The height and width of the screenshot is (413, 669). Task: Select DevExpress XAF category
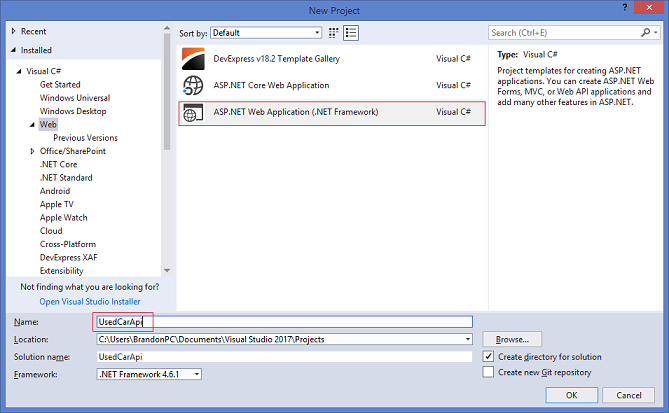[69, 257]
